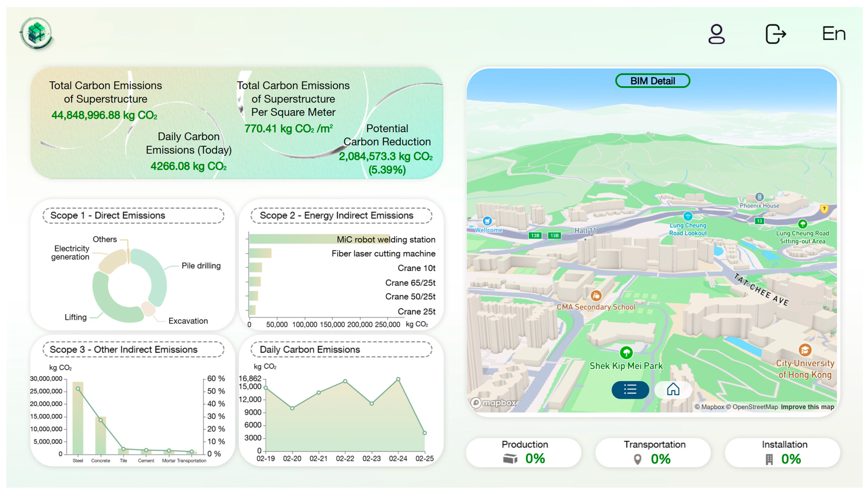The width and height of the screenshot is (868, 494).
Task: Open the Transportation progress card
Action: click(x=653, y=452)
